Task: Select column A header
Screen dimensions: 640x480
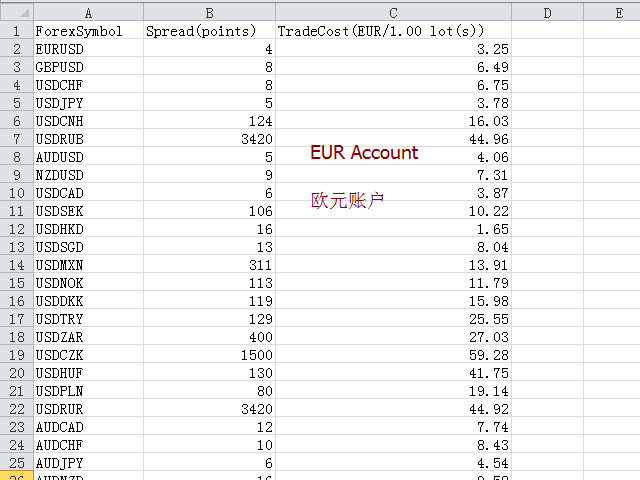Action: 89,13
